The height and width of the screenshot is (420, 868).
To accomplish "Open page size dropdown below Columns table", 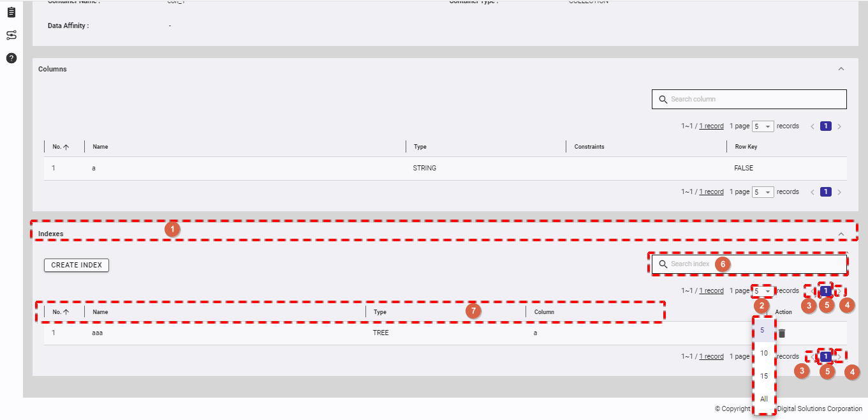I will pyautogui.click(x=763, y=192).
